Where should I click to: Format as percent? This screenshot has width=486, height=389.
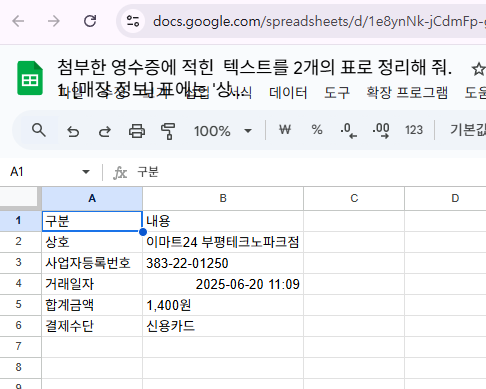coord(317,130)
